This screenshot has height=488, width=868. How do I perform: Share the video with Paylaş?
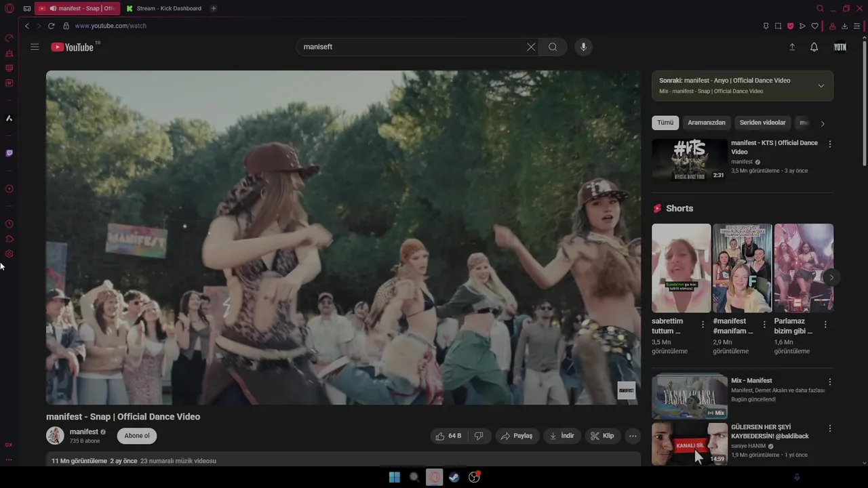click(517, 436)
